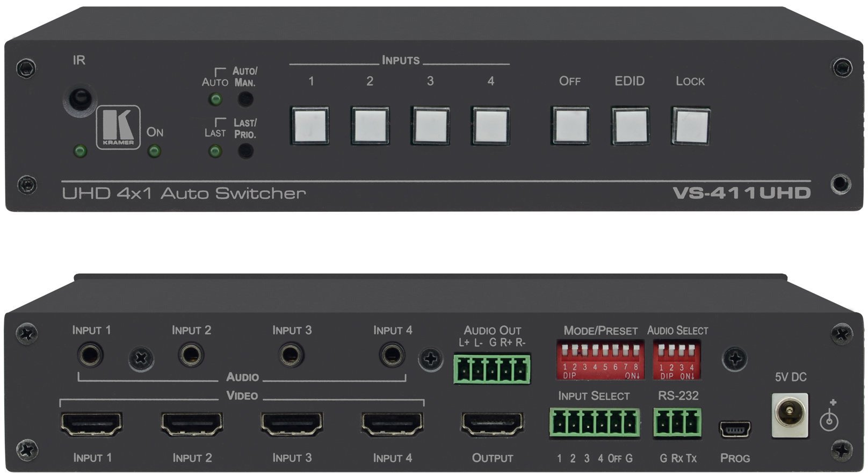Toggle the LOCK button
This screenshot has height=473, width=868.
[691, 126]
